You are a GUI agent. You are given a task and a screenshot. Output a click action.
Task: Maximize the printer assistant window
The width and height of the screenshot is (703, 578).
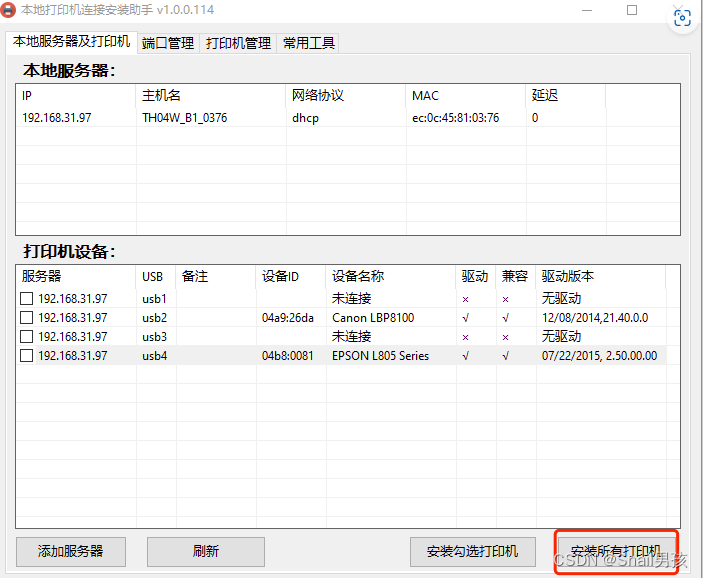click(632, 10)
